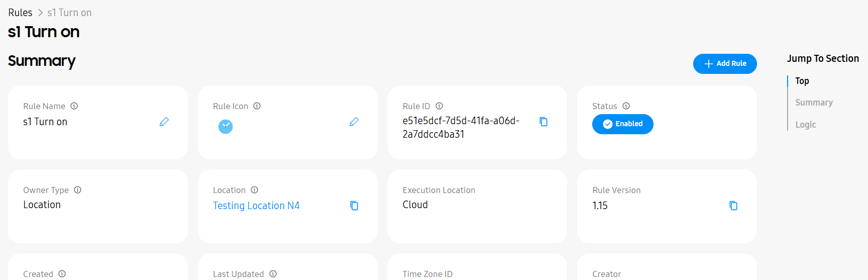Click the blue clock rule icon
Screen dimensions: 868x280
tap(226, 127)
